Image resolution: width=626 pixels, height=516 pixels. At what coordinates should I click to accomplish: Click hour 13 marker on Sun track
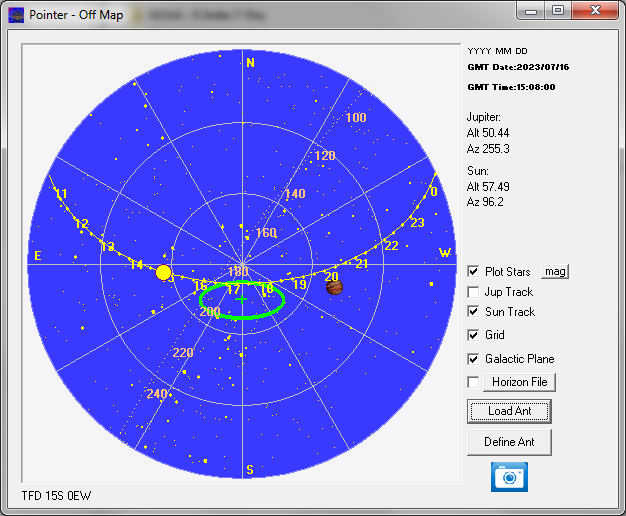108,247
